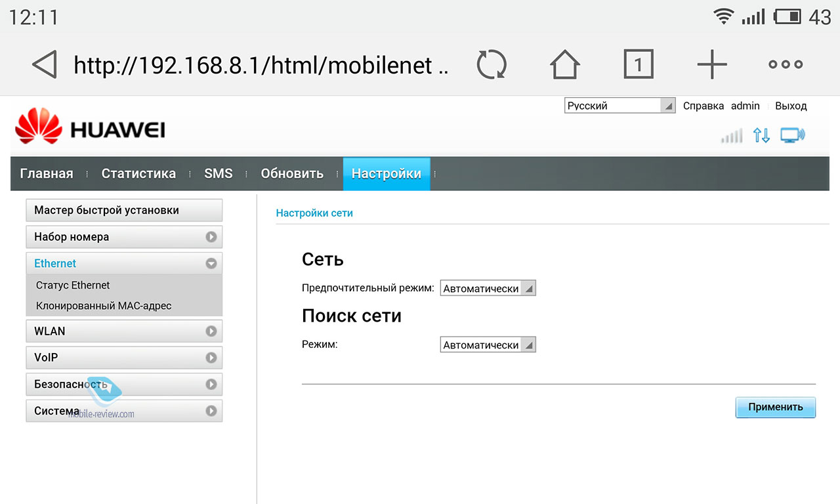840x504 pixels.
Task: Open the Русский language dropdown
Action: click(619, 106)
